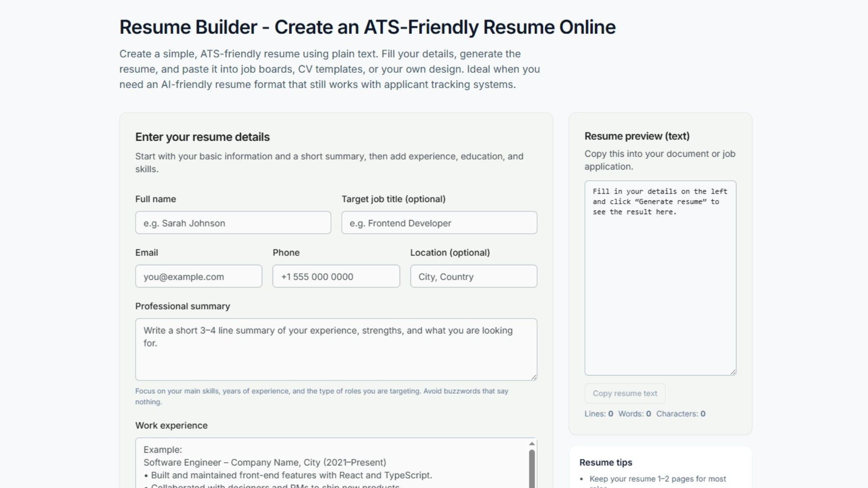Click the scrollbar up arrow in Work experience
This screenshot has height=488, width=868.
coord(532,444)
